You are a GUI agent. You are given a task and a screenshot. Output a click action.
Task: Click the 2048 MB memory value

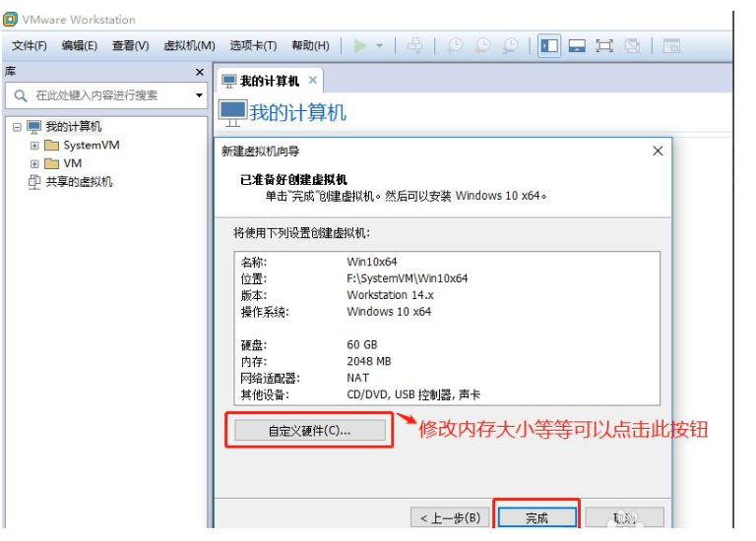(x=369, y=361)
